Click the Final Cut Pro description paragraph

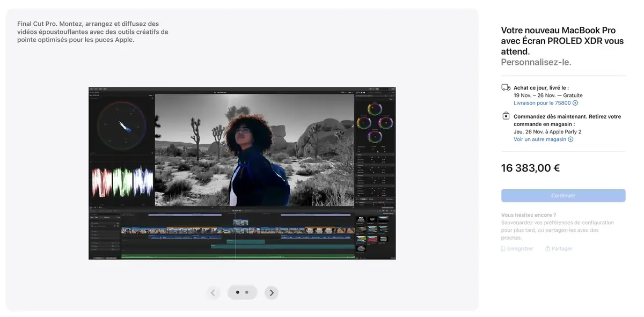point(92,32)
